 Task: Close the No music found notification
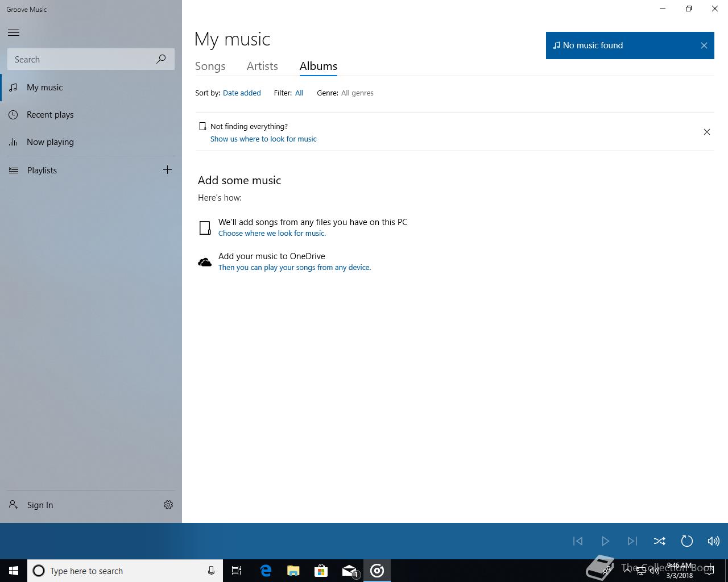704,45
